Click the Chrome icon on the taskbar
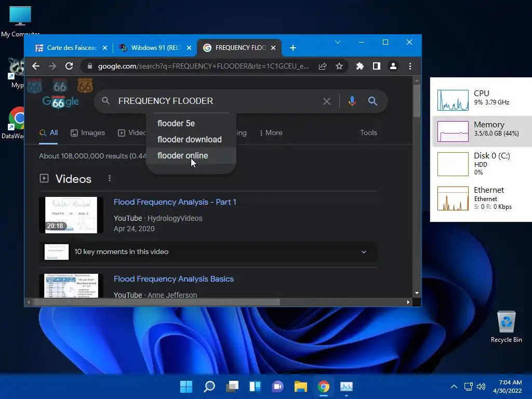The image size is (532, 399). tap(323, 387)
